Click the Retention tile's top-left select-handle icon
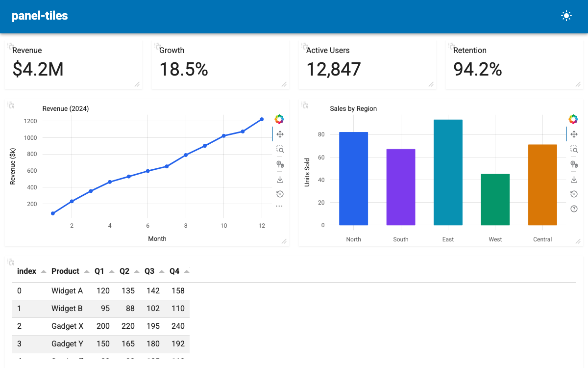The image size is (588, 368). 452,46
